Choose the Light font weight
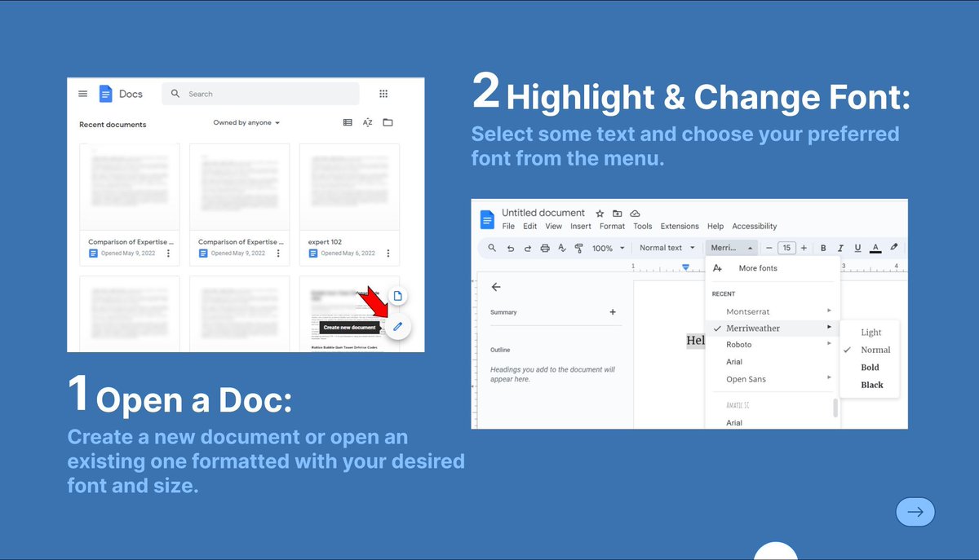 click(871, 332)
